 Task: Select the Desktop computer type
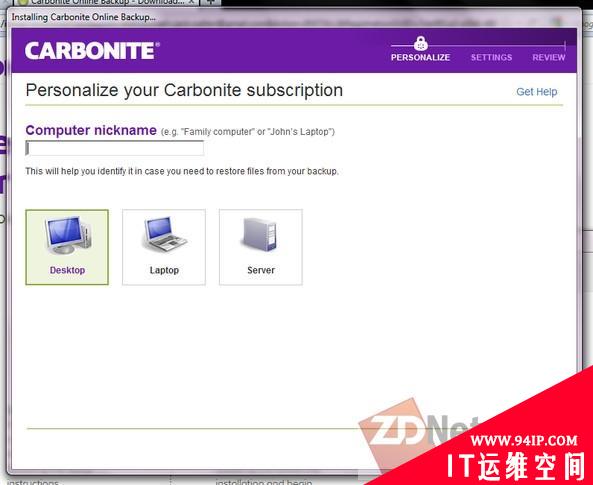point(67,247)
